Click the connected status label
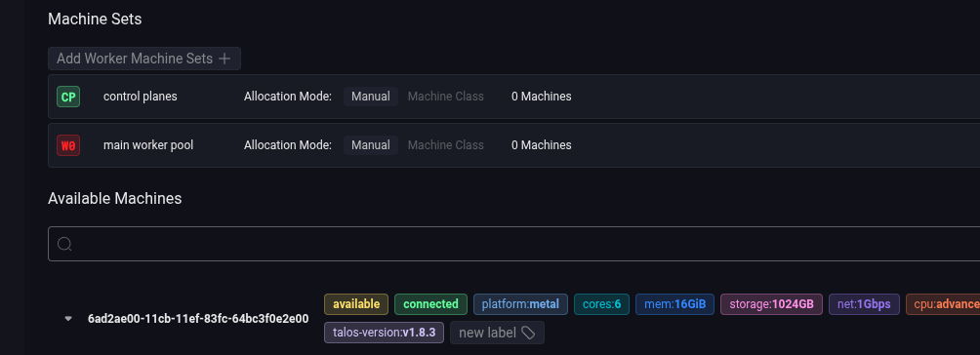 [430, 304]
